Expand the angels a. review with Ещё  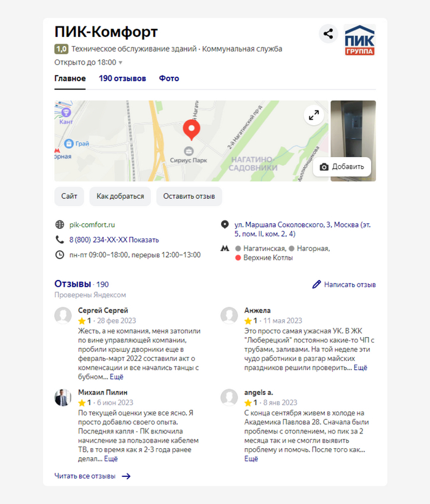coord(251,459)
